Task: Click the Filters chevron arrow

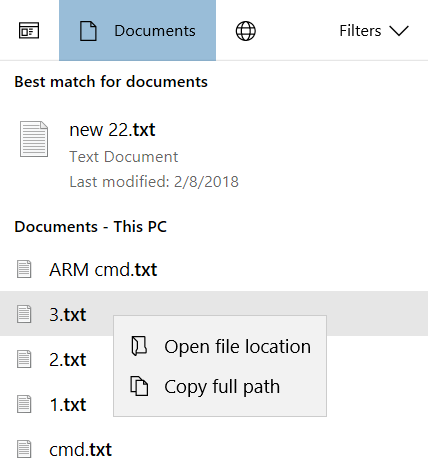Action: [x=399, y=31]
